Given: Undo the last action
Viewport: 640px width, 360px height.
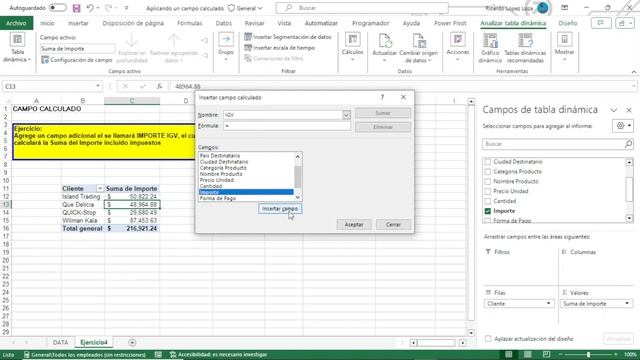Looking at the screenshot, I should coord(90,8).
